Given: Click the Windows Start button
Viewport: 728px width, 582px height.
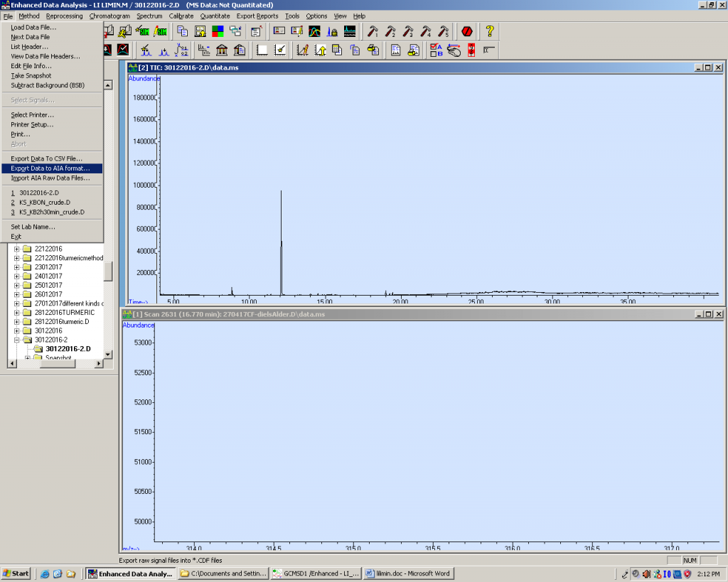Looking at the screenshot, I should coord(16,573).
